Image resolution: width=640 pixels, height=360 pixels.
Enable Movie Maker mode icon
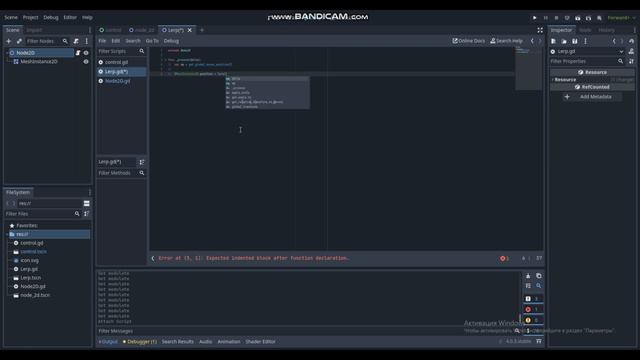click(x=599, y=18)
